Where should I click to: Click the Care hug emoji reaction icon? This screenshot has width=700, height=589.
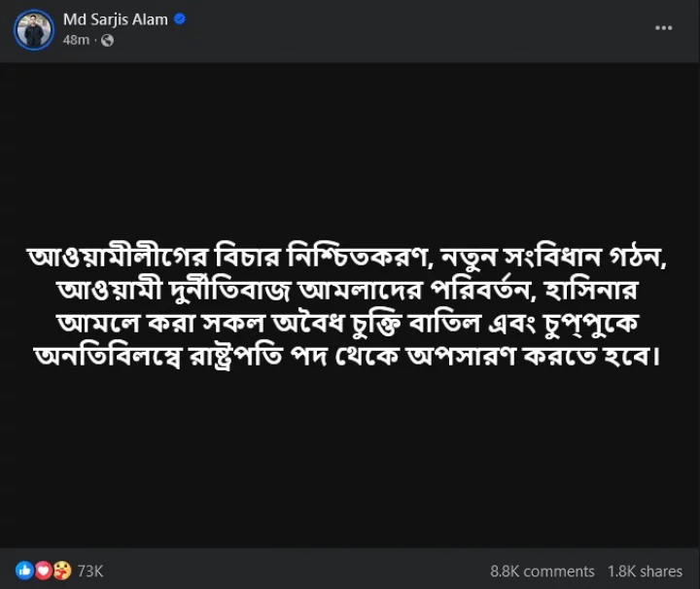pos(61,571)
